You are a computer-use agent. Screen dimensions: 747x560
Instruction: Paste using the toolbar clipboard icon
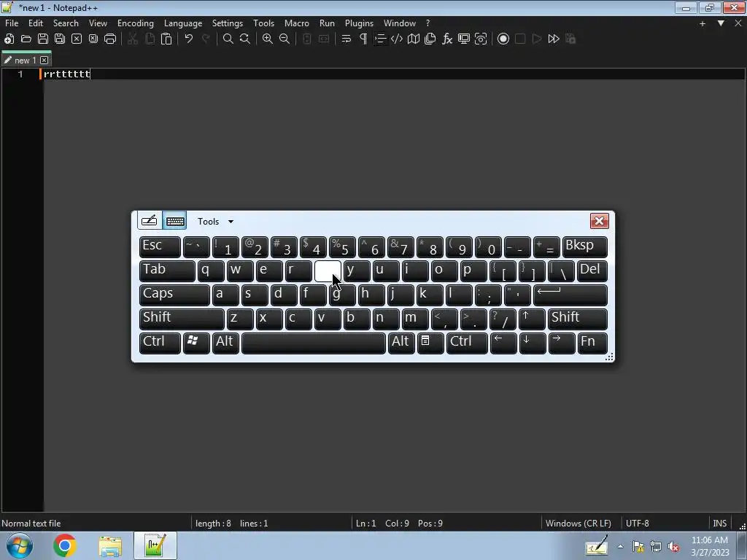click(166, 39)
